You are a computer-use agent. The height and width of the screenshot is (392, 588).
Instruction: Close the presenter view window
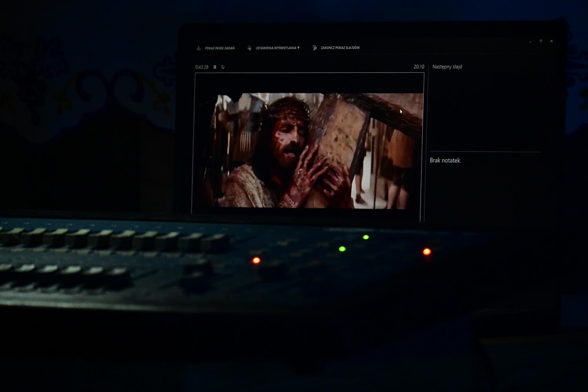point(552,41)
